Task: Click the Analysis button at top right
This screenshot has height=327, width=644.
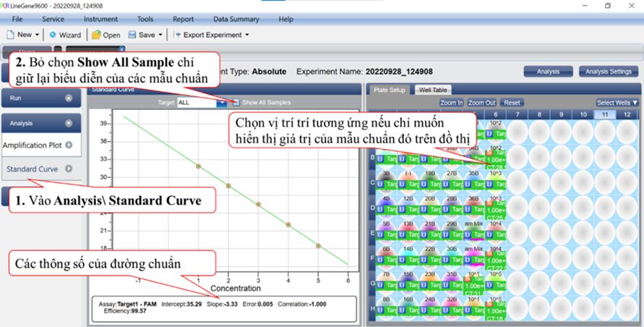Action: pos(548,72)
